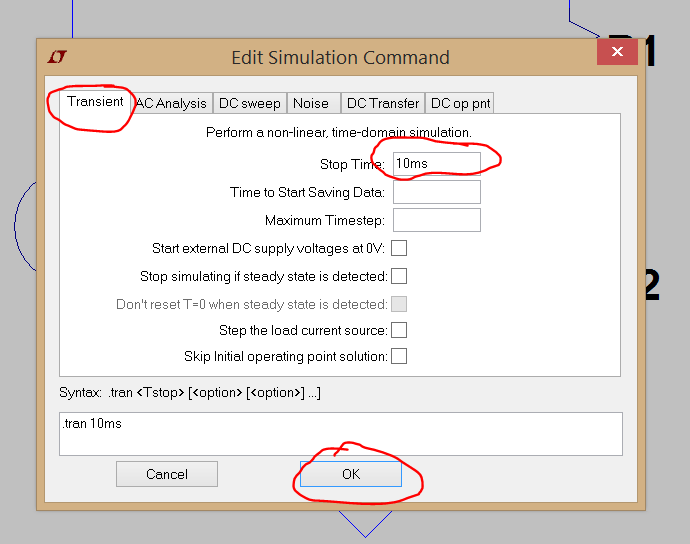The height and width of the screenshot is (544, 690).
Task: Enable Skip Initial operating point solution
Action: [x=399, y=356]
